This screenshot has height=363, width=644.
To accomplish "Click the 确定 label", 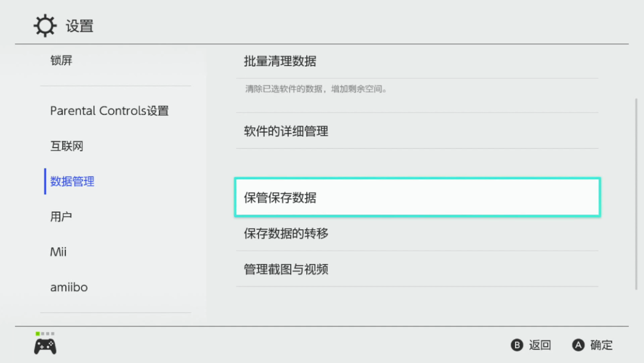I will [x=601, y=345].
